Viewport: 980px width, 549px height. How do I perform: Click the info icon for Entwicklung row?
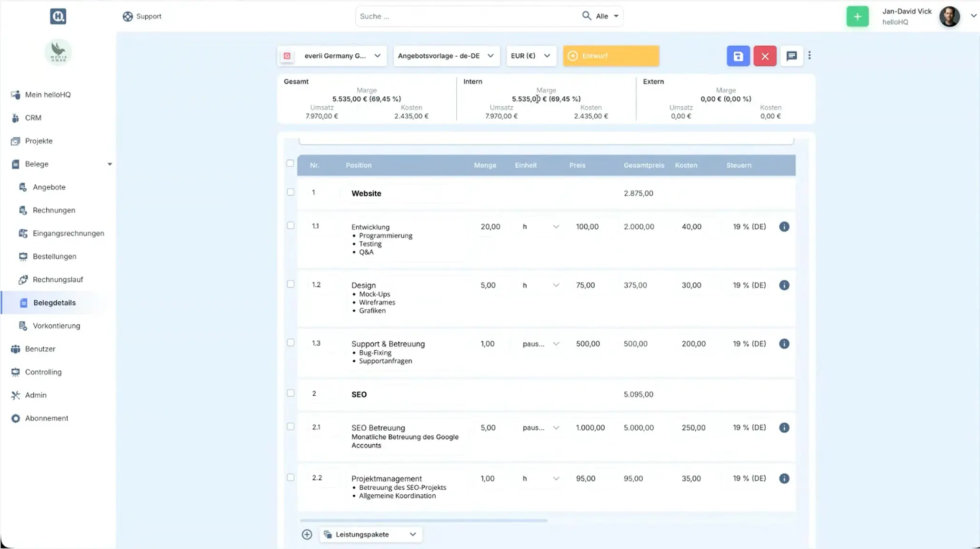click(784, 227)
